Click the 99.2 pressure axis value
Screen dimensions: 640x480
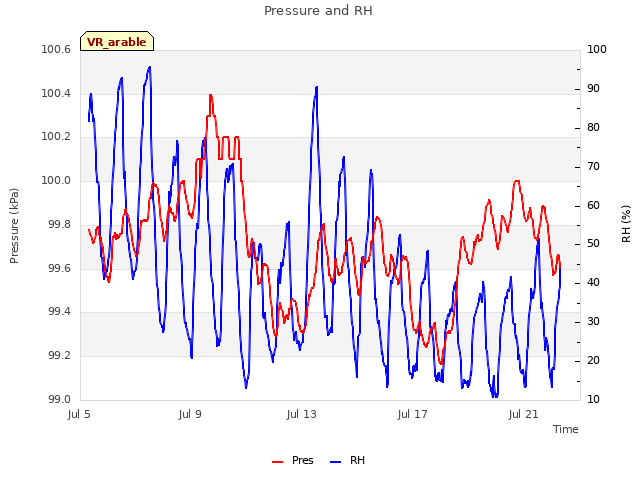(60, 356)
